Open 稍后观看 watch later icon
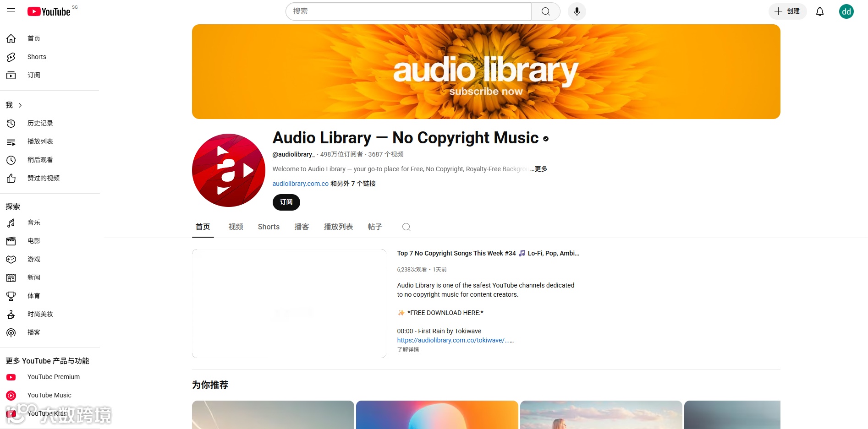Viewport: 868px width, 429px height. point(11,160)
